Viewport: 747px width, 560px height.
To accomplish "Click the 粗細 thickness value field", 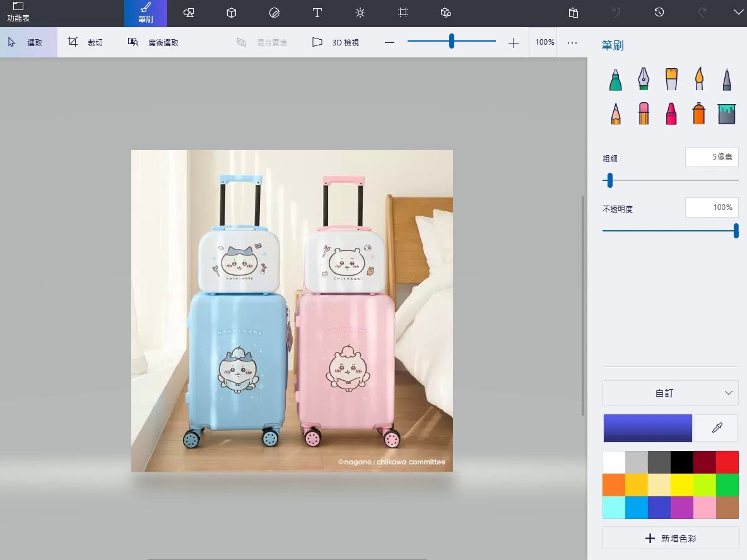I will pyautogui.click(x=712, y=157).
